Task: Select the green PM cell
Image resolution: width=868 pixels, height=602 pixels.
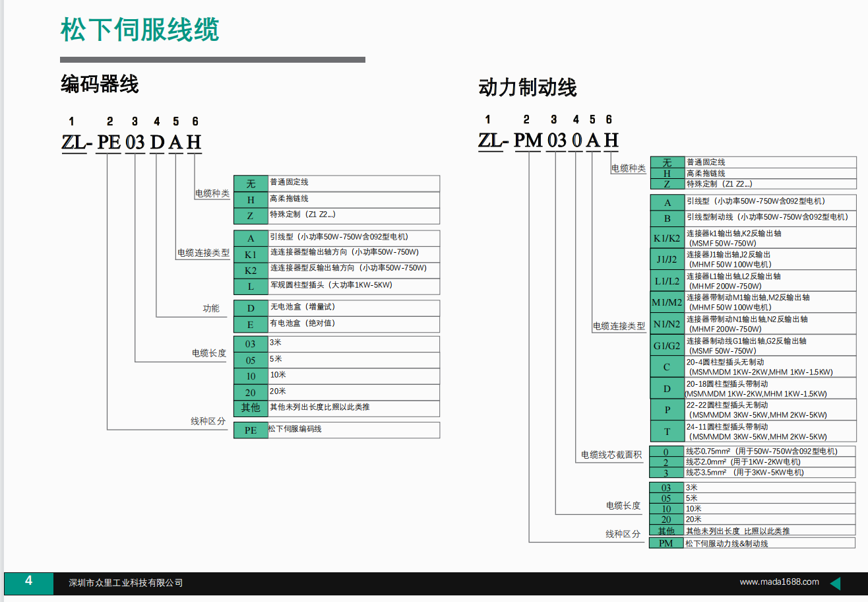Action: (667, 543)
